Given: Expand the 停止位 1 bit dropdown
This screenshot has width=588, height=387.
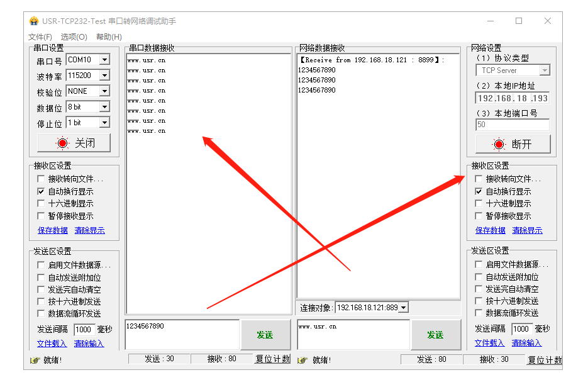Looking at the screenshot, I should click(x=104, y=123).
